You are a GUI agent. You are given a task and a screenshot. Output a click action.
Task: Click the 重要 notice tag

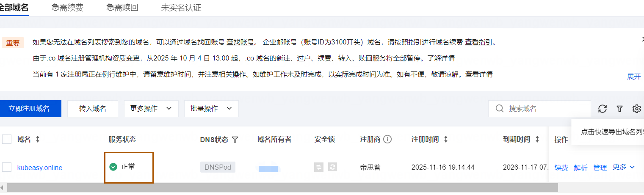pyautogui.click(x=13, y=42)
